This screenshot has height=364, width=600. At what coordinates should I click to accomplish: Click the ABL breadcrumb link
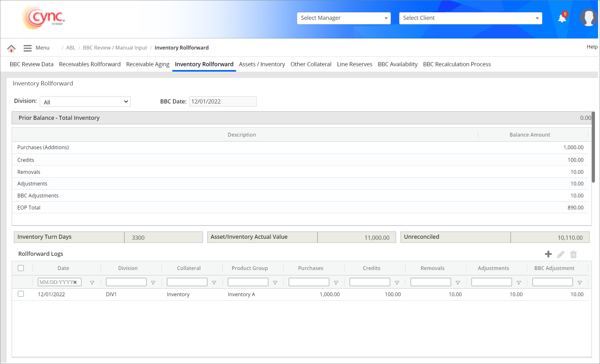71,48
